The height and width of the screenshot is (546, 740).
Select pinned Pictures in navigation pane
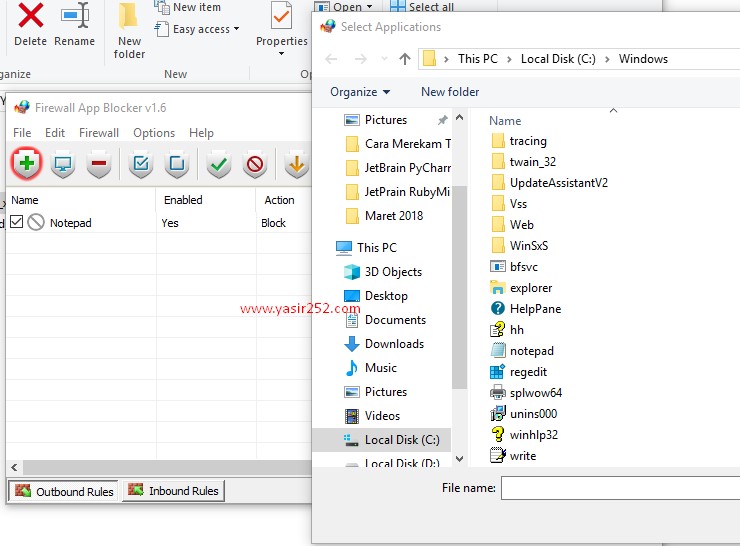[x=385, y=120]
